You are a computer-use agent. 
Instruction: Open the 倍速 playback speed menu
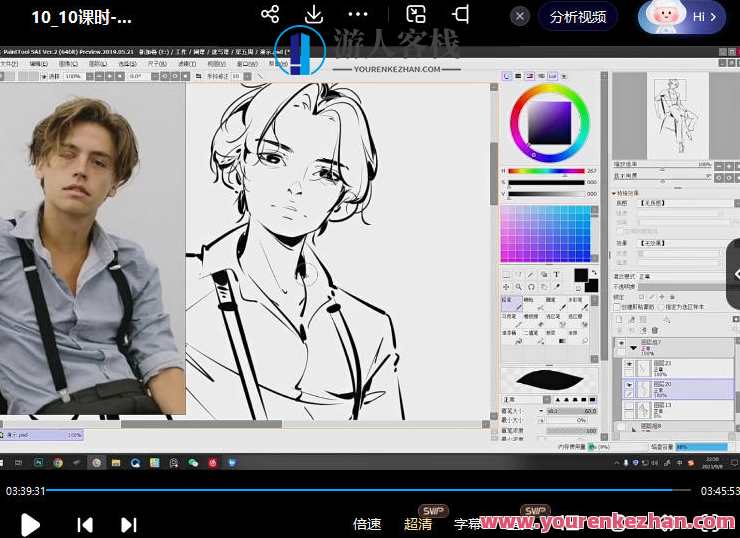(367, 523)
